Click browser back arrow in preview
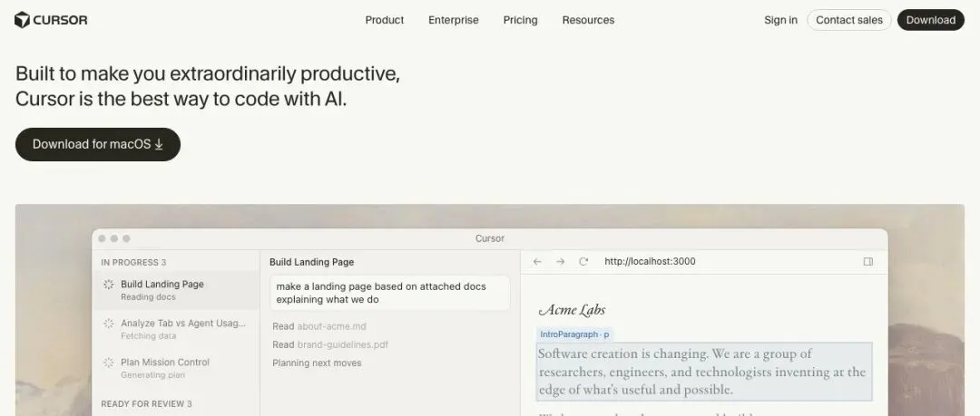The image size is (980, 416). [x=537, y=262]
